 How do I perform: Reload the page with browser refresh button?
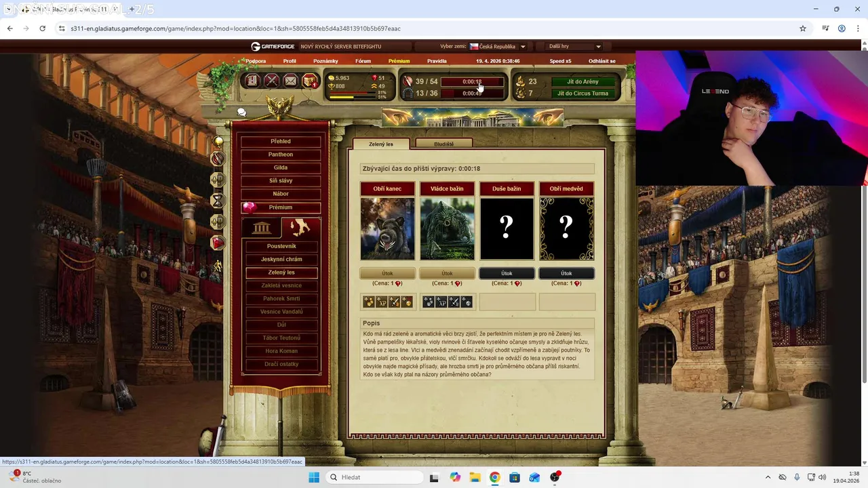pyautogui.click(x=42, y=28)
